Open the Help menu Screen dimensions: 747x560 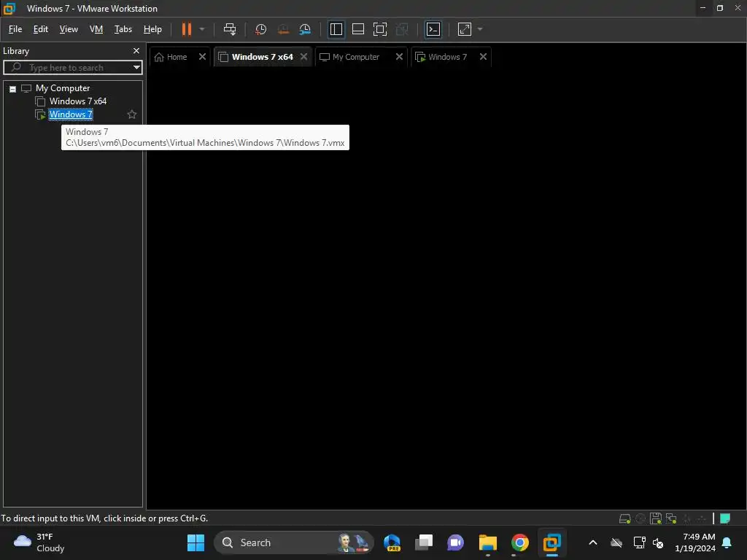coord(152,29)
